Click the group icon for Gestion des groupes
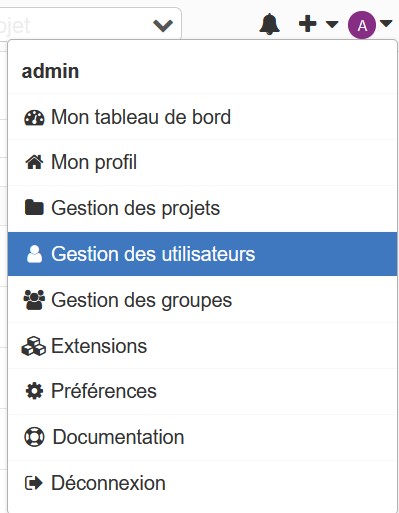The width and height of the screenshot is (399, 513). click(34, 300)
